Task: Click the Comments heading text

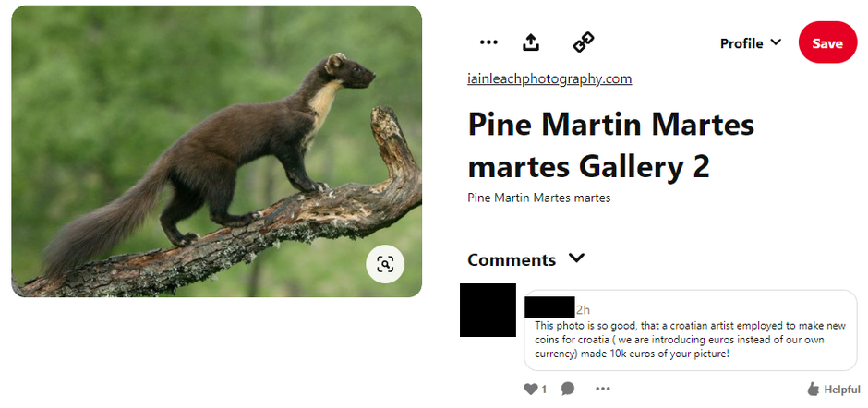Action: [x=512, y=259]
